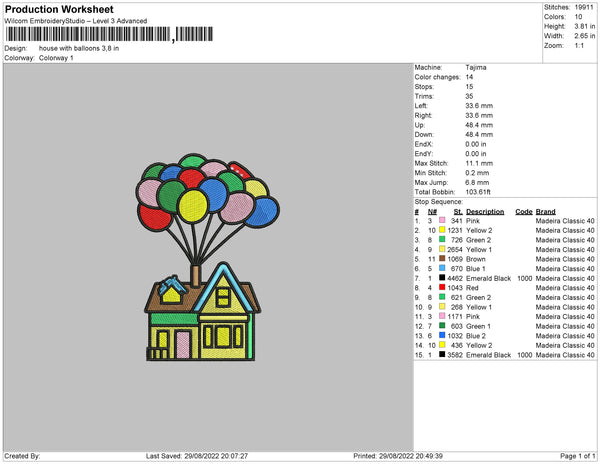The height and width of the screenshot is (464, 600).
Task: Click the Height value '3.81 in'
Action: coord(585,26)
